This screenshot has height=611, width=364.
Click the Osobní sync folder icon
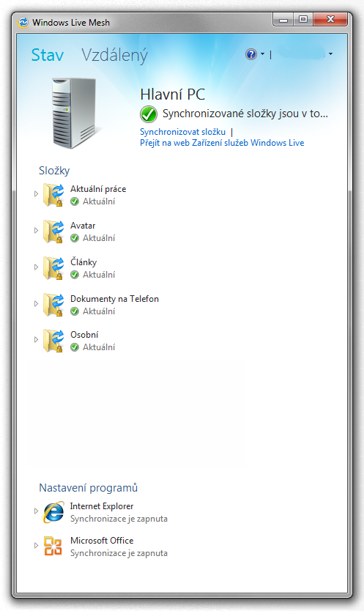53,340
